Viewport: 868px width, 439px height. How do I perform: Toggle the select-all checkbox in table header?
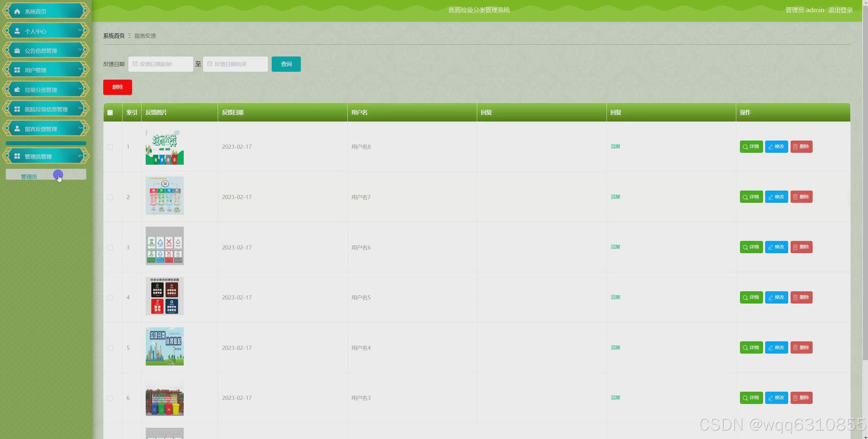pyautogui.click(x=110, y=112)
